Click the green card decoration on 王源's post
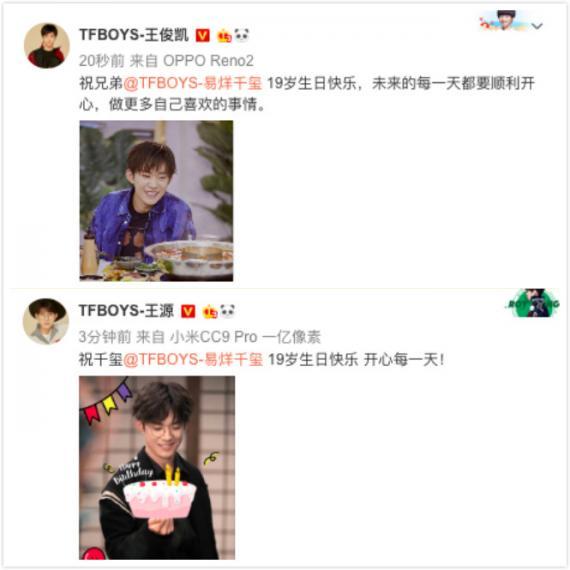 [533, 303]
